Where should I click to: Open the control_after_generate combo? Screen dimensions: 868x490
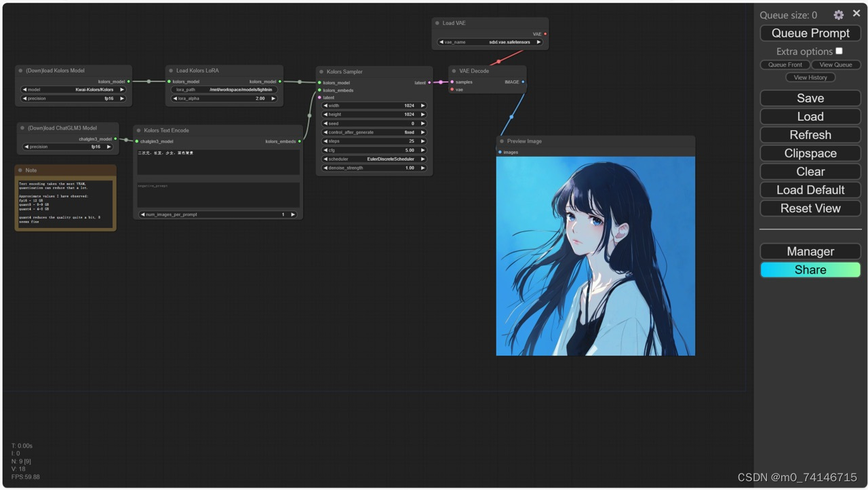[374, 132]
